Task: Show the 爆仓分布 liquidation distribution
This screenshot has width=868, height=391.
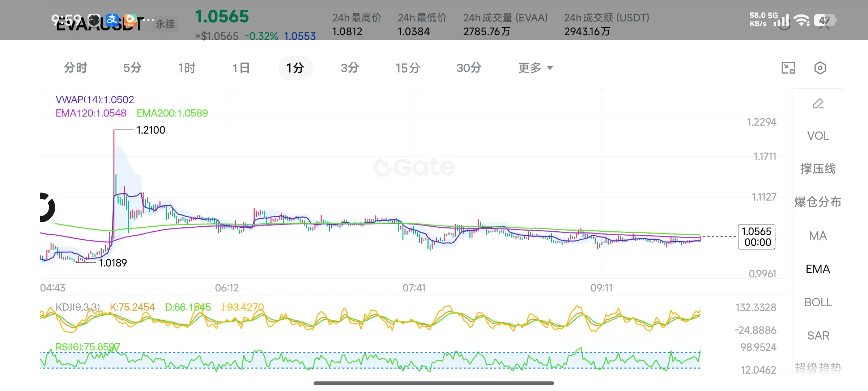Action: [x=818, y=202]
